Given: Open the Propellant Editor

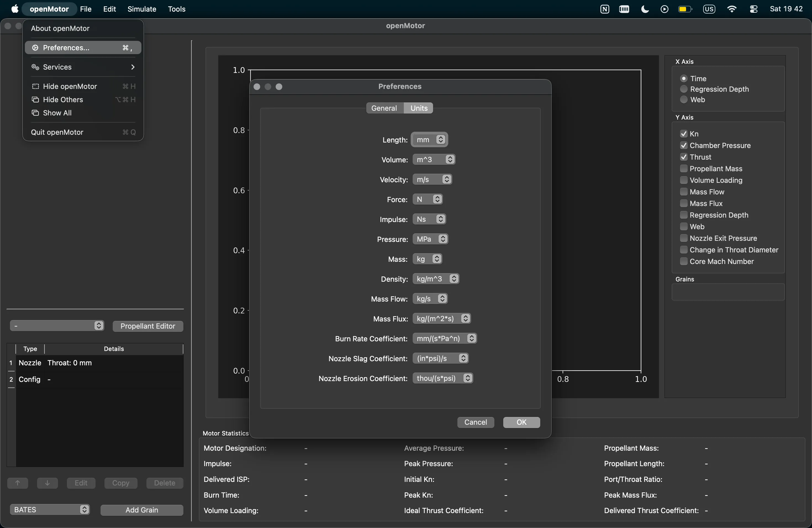Looking at the screenshot, I should pos(148,326).
